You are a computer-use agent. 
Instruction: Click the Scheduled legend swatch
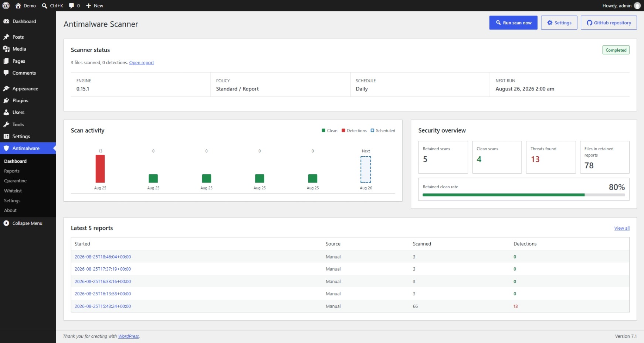pyautogui.click(x=372, y=130)
